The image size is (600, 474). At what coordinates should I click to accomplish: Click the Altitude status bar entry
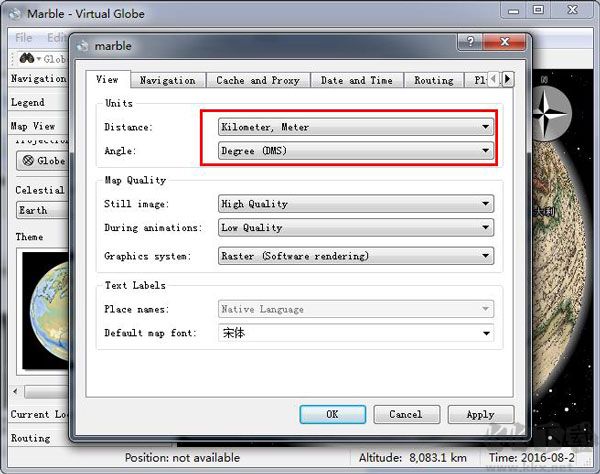point(412,458)
